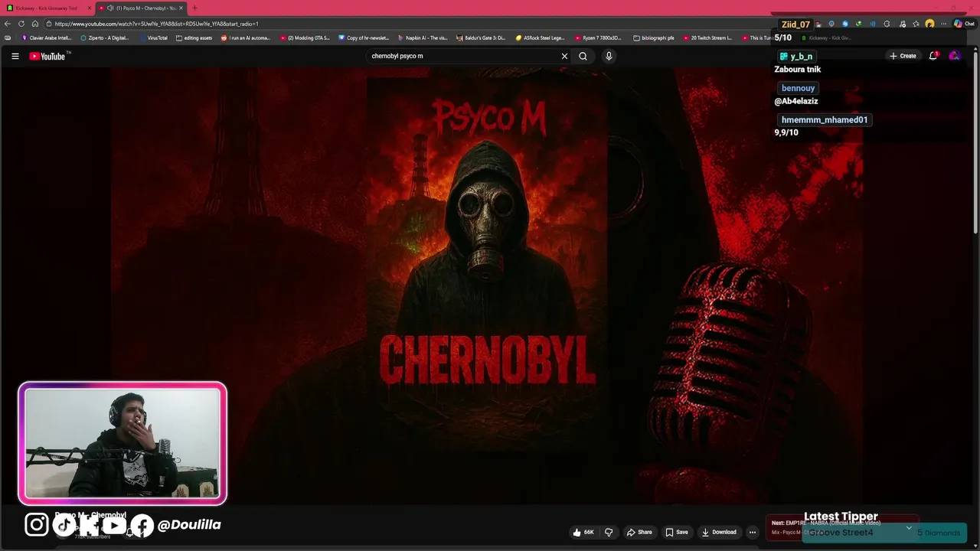This screenshot has height=551, width=980.
Task: Close the Psyco M Chernobyl tab
Action: coord(181,8)
